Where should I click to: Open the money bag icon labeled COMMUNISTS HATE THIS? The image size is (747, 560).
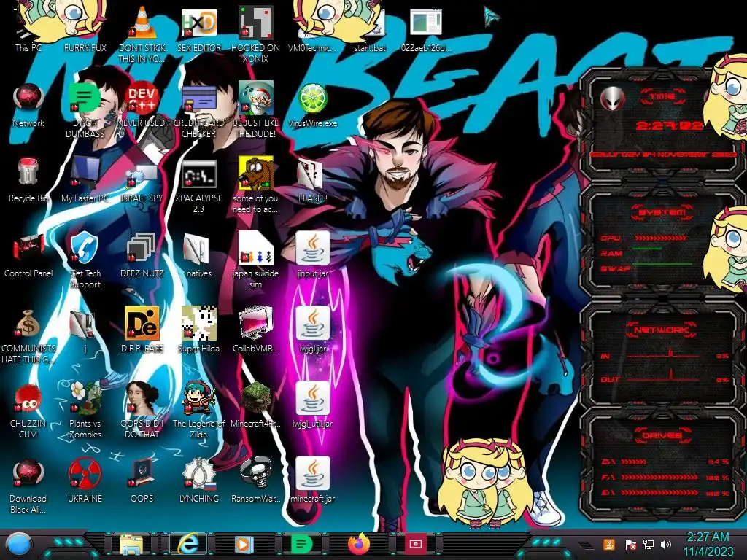tap(28, 336)
